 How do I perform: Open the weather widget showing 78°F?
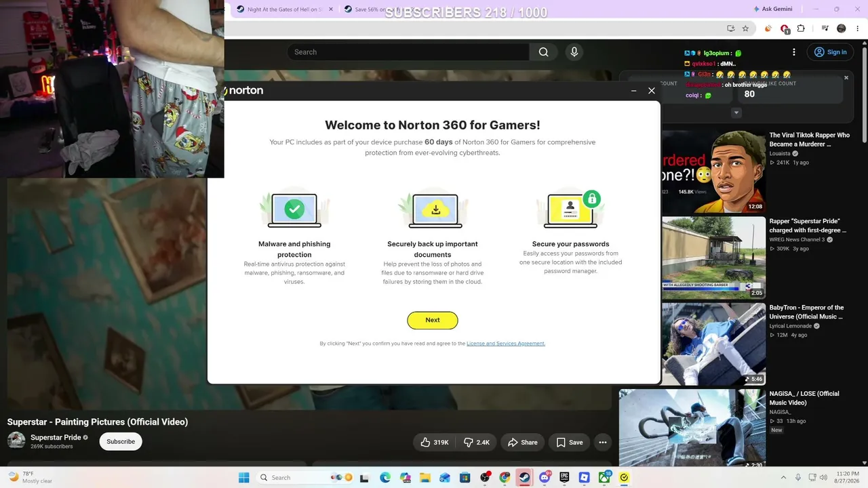(29, 478)
